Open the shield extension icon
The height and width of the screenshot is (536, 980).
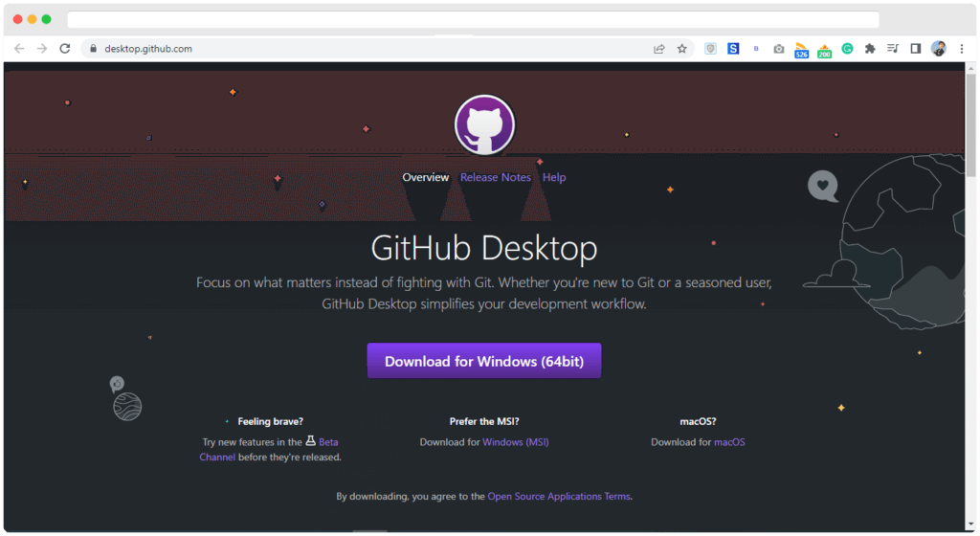711,49
